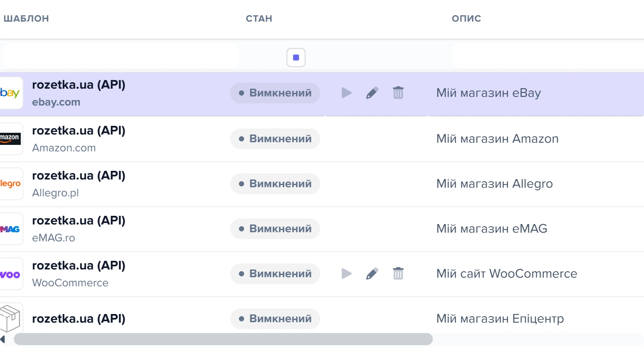
Task: Sort by the ОПИС column header
Action: [467, 19]
